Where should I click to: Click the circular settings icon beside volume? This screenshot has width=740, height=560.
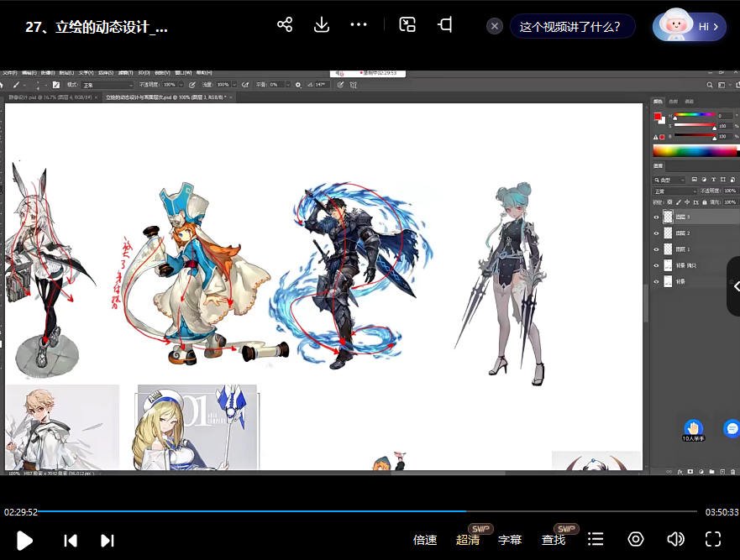coord(636,540)
